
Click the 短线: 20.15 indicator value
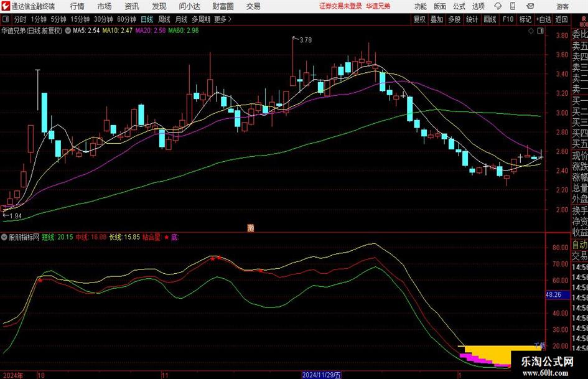(x=57, y=237)
